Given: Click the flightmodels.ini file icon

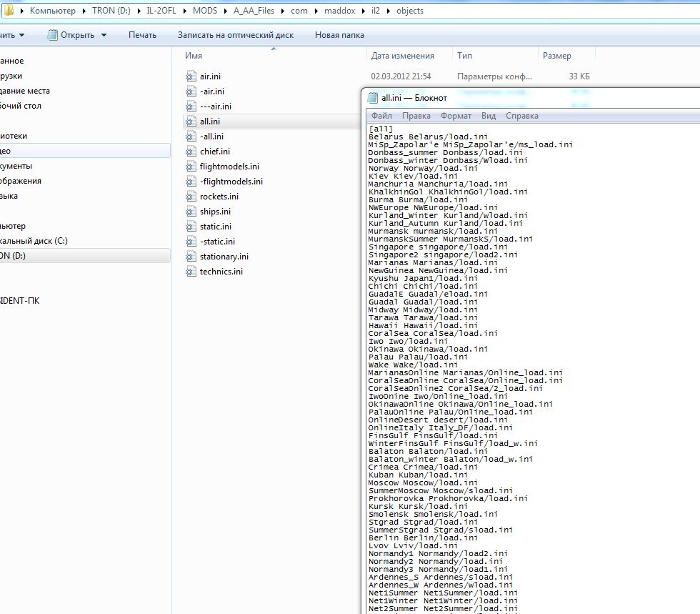Looking at the screenshot, I should click(x=191, y=167).
